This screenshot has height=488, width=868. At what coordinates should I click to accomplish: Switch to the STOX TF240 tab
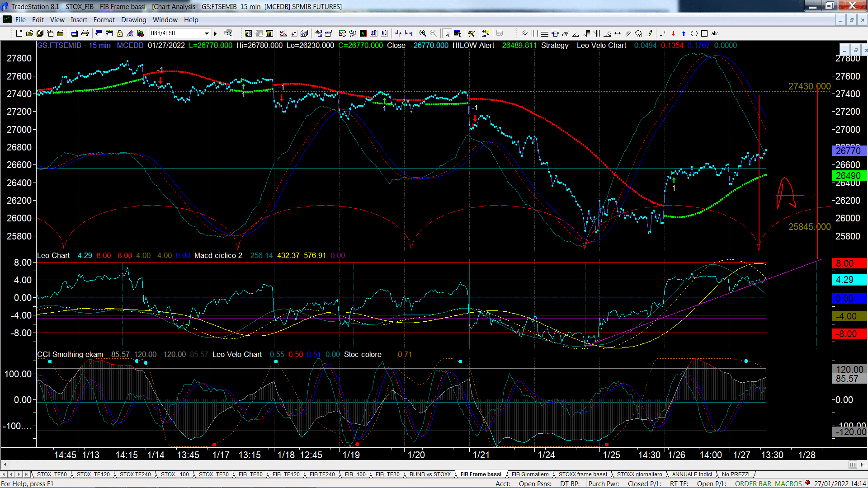point(135,474)
